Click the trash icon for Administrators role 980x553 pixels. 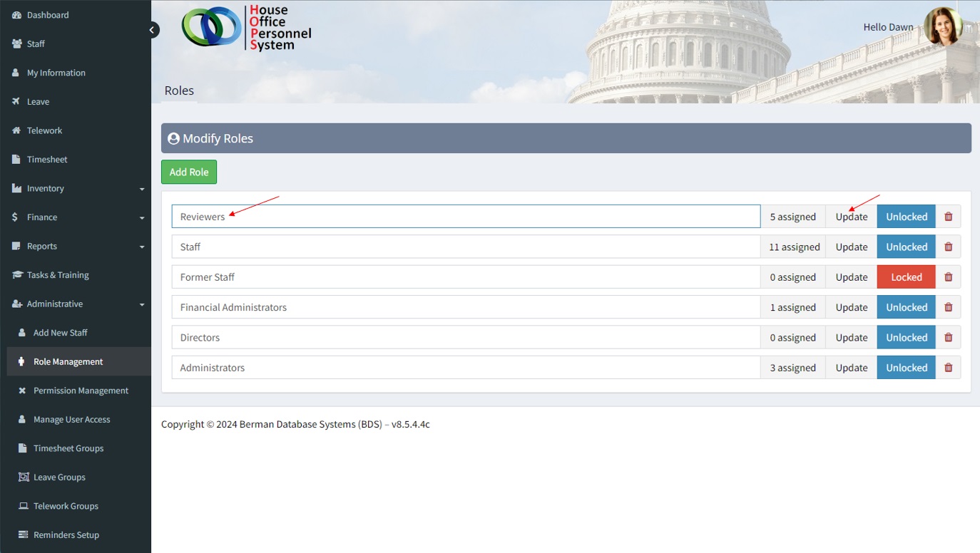coord(948,368)
